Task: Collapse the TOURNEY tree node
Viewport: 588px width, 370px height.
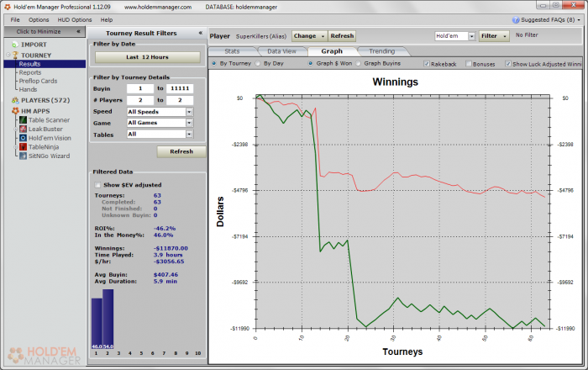Action: pyautogui.click(x=8, y=55)
